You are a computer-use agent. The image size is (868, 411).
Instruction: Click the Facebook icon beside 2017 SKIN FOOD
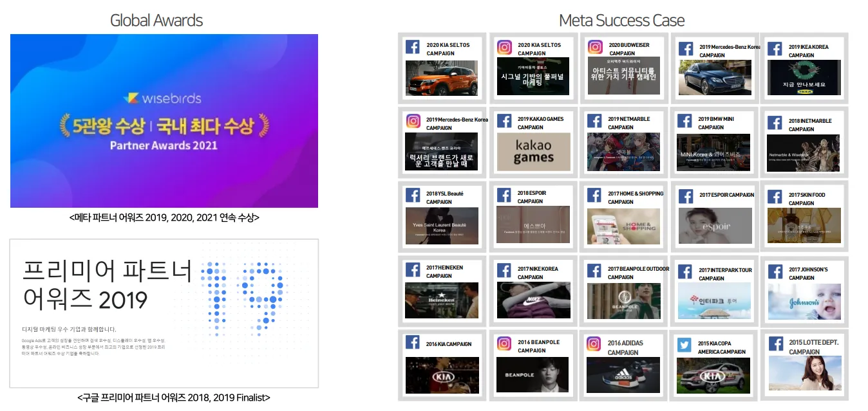[775, 196]
